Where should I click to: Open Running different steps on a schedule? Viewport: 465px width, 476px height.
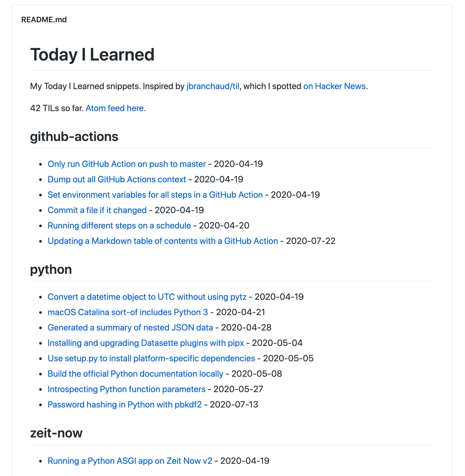click(119, 225)
